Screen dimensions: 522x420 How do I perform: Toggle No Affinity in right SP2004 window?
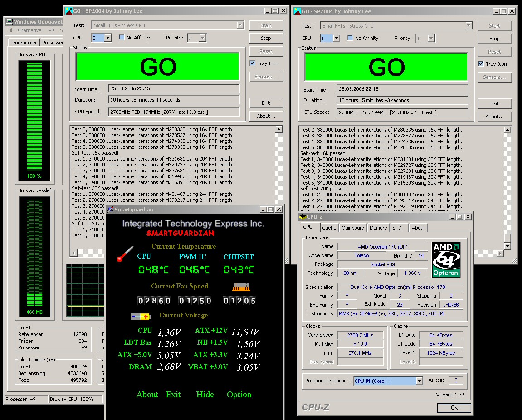click(350, 38)
